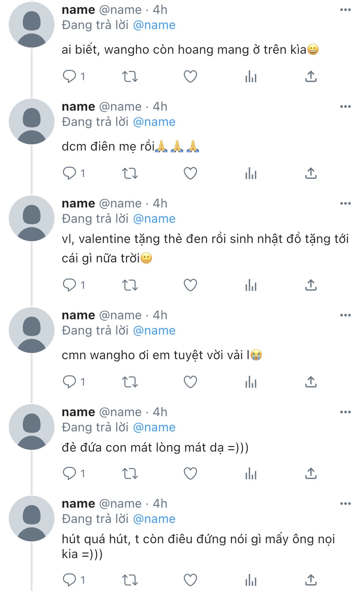Open @name reply link in 'cmn wangho ơi' tweet
This screenshot has width=364, height=591.
coord(154,331)
